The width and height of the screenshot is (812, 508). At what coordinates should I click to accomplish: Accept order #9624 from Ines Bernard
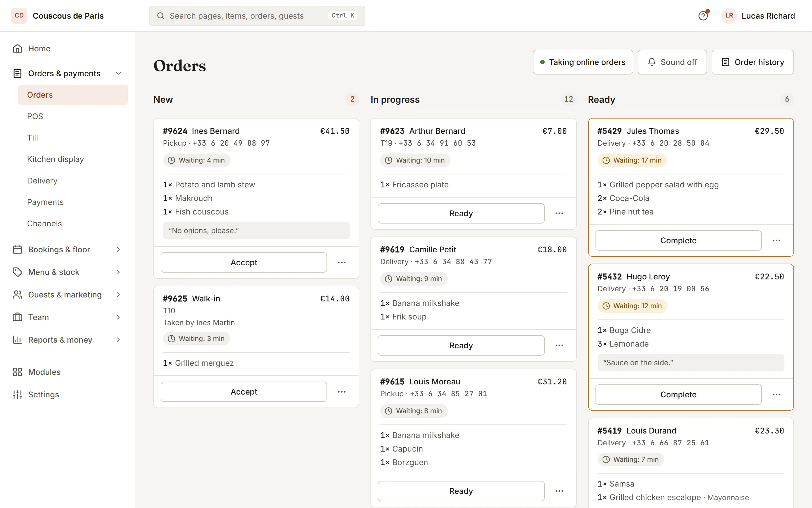[x=244, y=262]
